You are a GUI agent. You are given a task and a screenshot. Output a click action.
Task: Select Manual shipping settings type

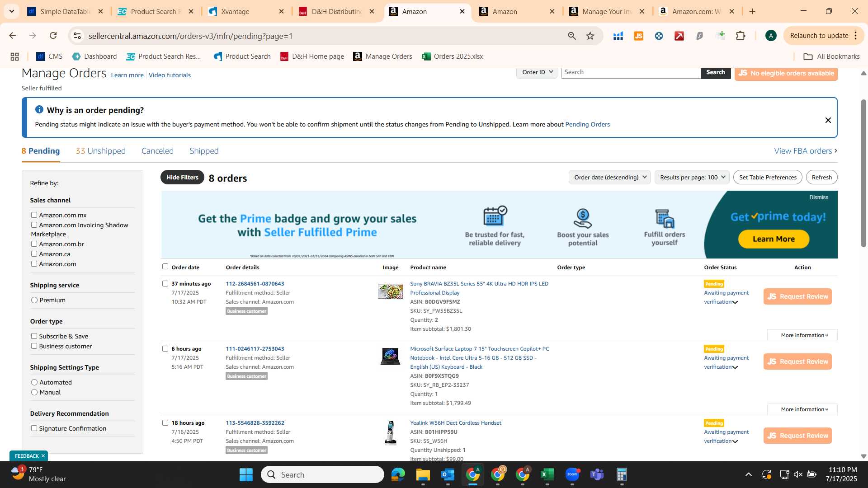[34, 392]
